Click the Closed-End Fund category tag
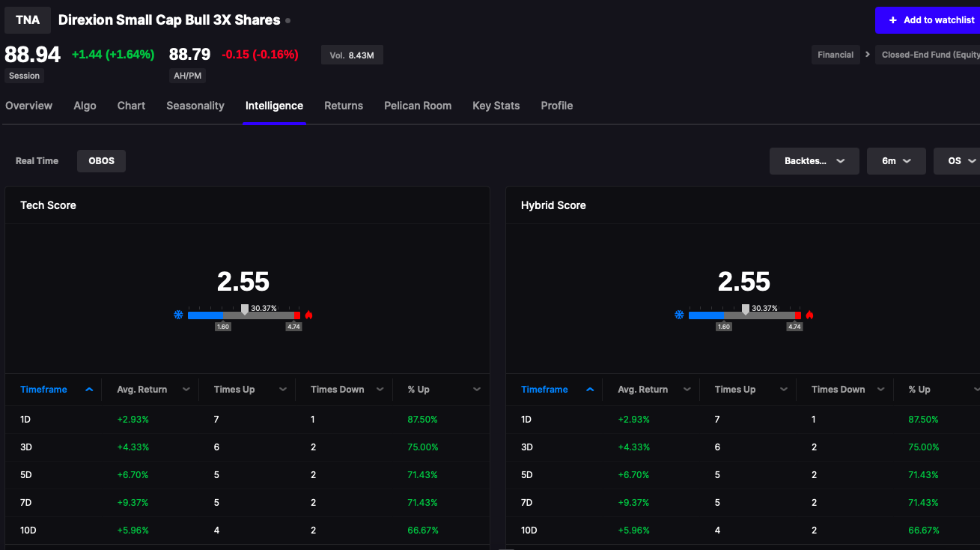This screenshot has height=550, width=980. coord(928,55)
